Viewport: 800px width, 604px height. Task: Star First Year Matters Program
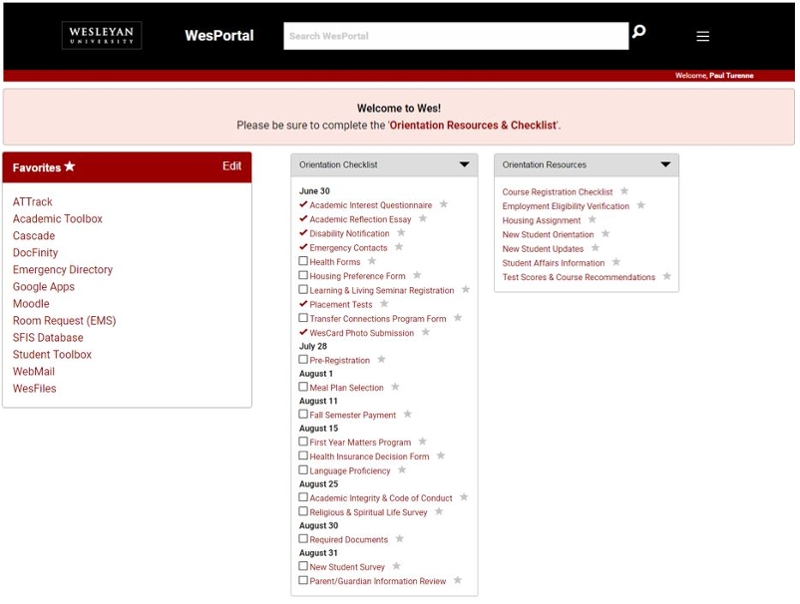click(x=422, y=442)
